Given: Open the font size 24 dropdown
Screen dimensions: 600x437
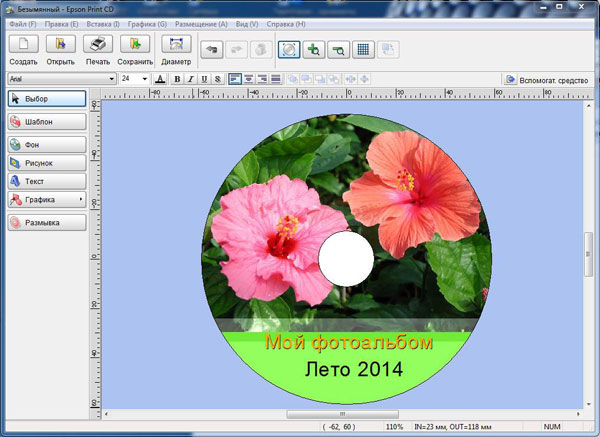Looking at the screenshot, I should pos(145,78).
